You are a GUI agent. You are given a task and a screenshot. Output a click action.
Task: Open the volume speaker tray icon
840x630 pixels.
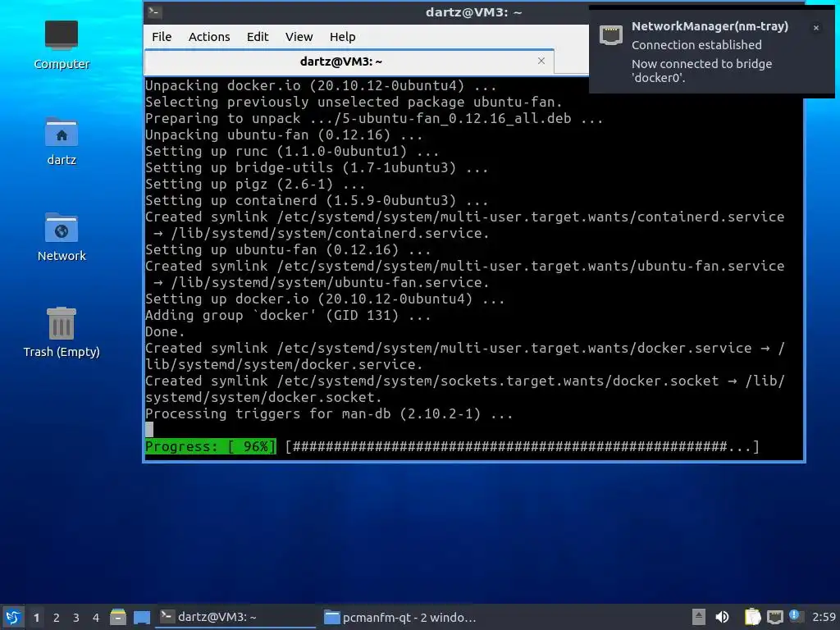coord(723,617)
